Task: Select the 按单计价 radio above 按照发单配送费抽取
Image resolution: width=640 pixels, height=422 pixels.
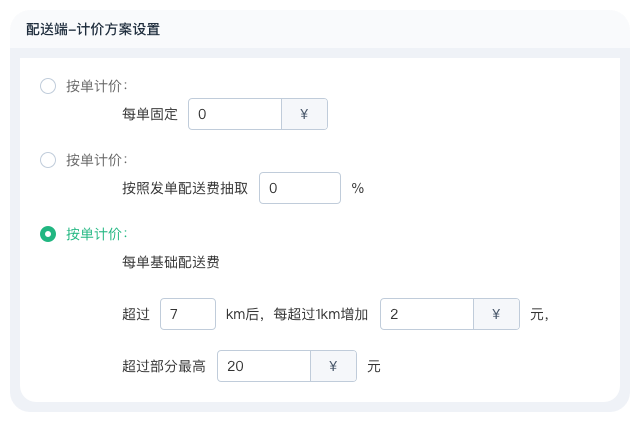Action: (48, 160)
